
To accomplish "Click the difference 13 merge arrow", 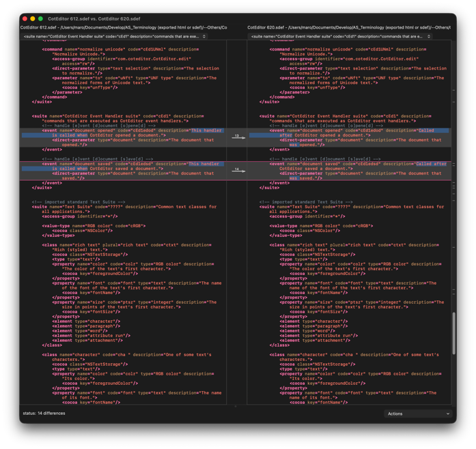I will [237, 137].
